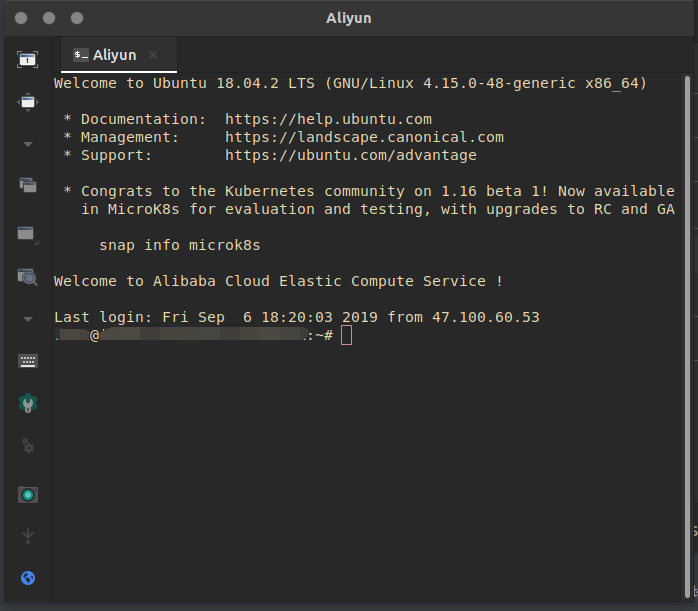The width and height of the screenshot is (698, 611).
Task: Click the stacked windows icon
Action: tap(28, 185)
